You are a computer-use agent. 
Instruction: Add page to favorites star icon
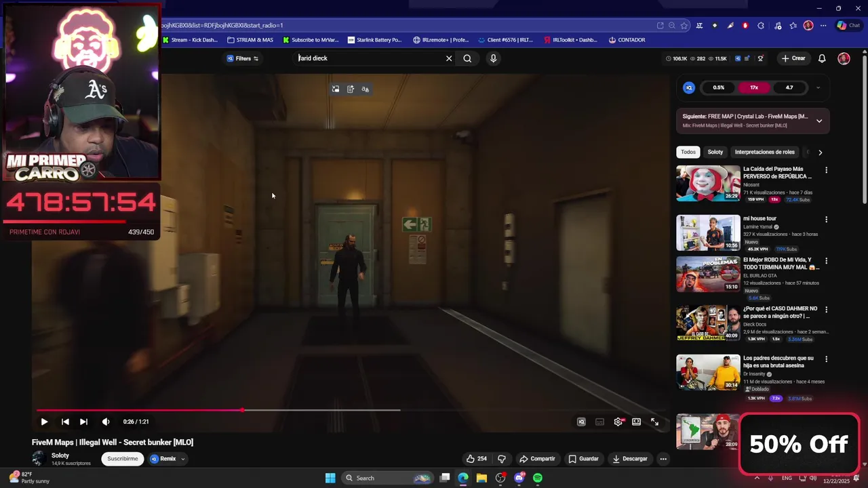click(x=684, y=26)
